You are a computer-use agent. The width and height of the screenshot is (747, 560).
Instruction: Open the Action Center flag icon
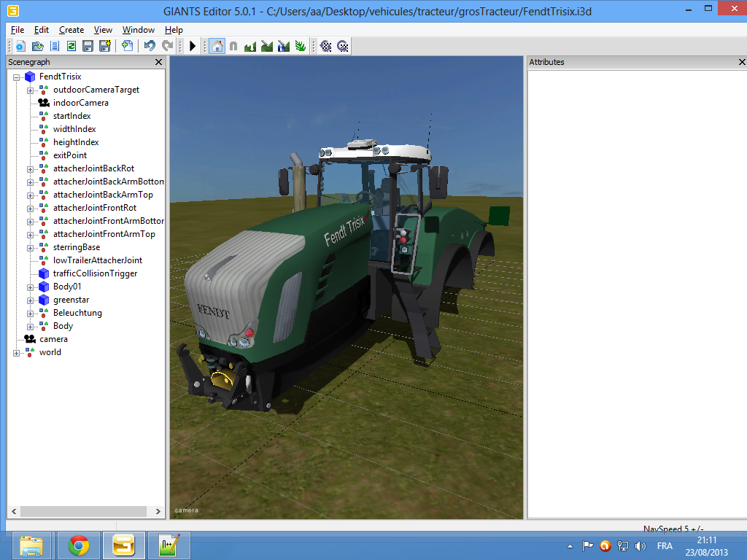[588, 546]
